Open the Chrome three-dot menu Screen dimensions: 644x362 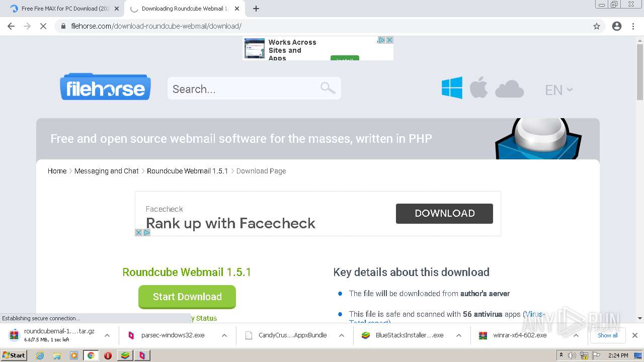[633, 26]
